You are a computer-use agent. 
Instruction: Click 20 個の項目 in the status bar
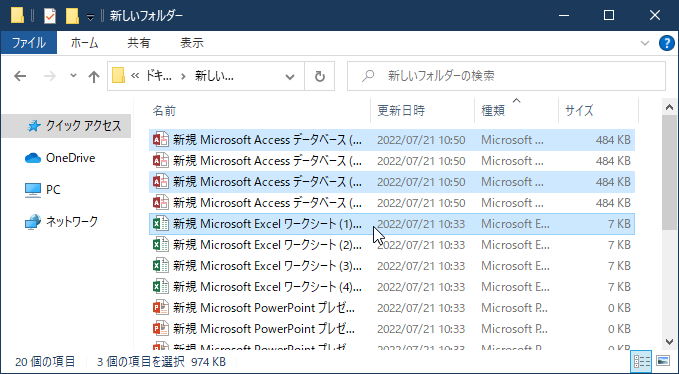point(45,361)
